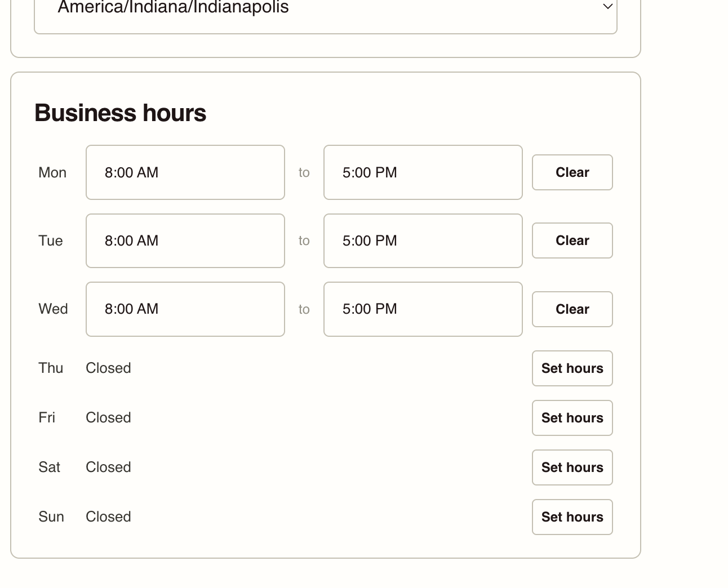Click the Thursday Closed status text
Image resolution: width=728 pixels, height=588 pixels.
coord(108,368)
